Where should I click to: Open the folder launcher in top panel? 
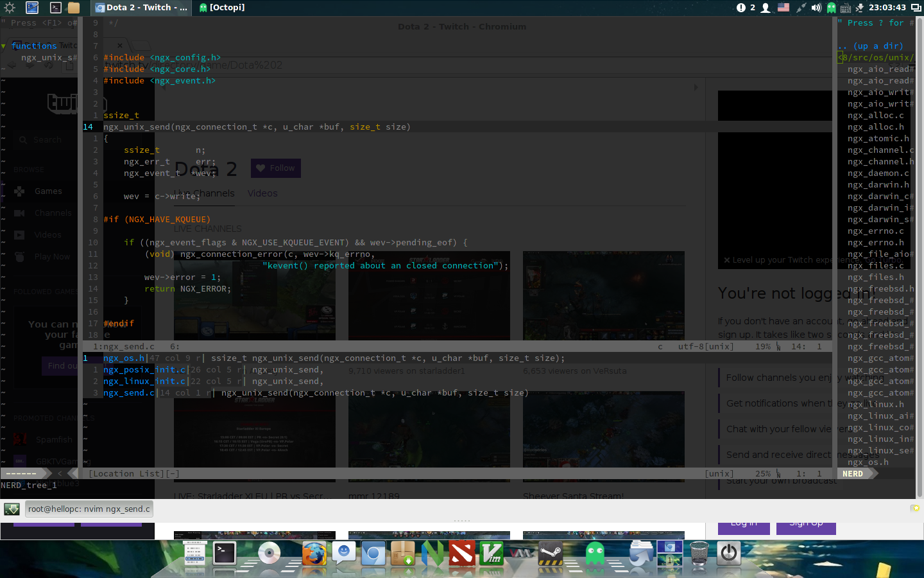[x=74, y=8]
